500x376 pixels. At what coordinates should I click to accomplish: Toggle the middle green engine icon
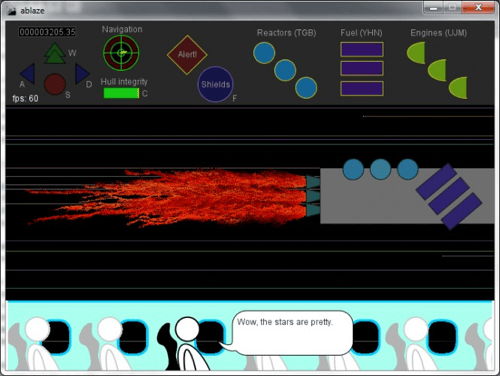coord(437,70)
